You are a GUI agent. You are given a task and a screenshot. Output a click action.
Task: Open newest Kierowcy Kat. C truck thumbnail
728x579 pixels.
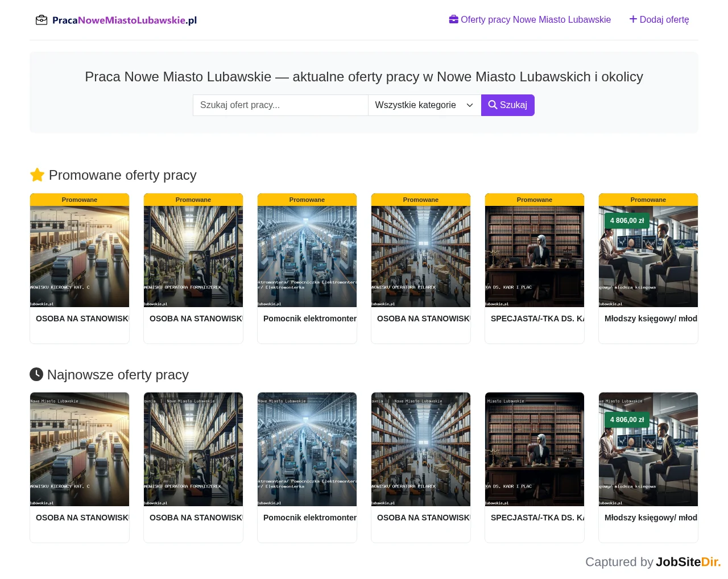(x=80, y=449)
